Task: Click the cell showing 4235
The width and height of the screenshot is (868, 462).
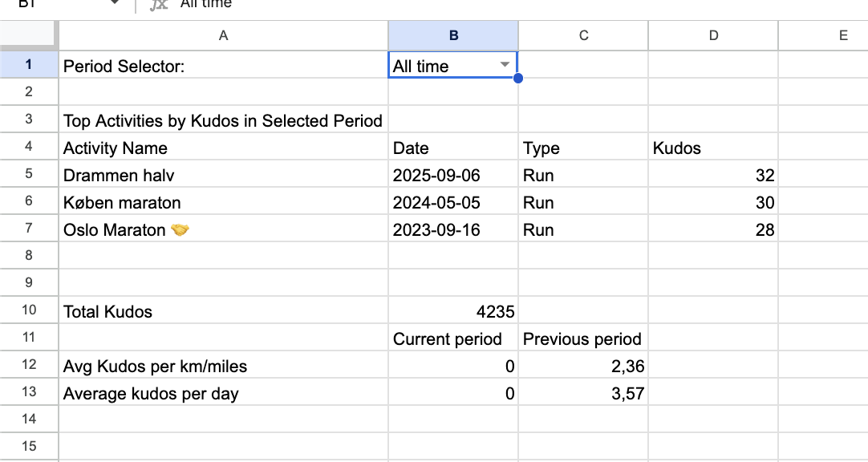Action: pyautogui.click(x=453, y=311)
